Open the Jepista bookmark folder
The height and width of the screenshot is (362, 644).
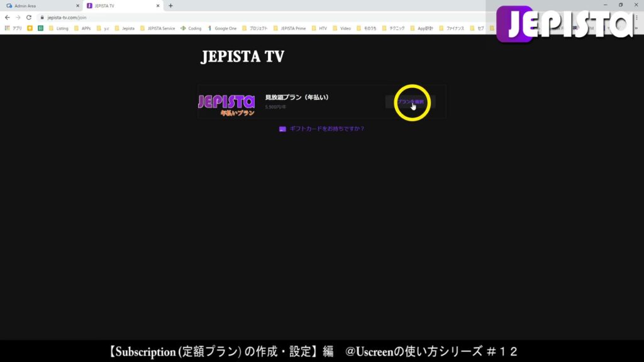coord(125,28)
